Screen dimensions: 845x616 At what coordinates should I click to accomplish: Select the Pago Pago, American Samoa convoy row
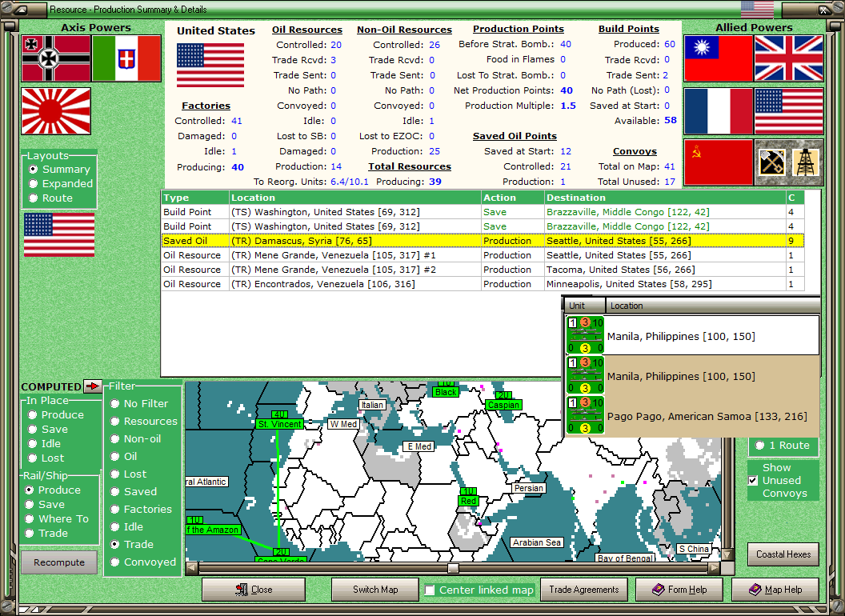point(692,415)
